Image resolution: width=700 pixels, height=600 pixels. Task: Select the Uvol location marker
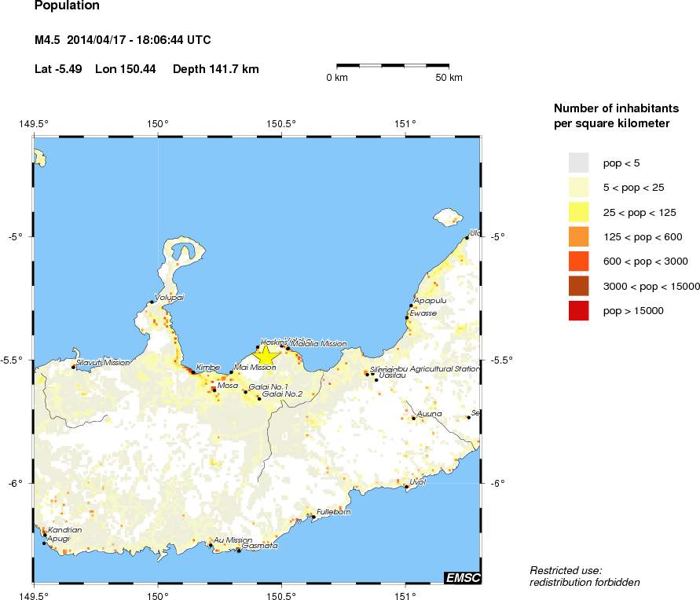[x=406, y=487]
